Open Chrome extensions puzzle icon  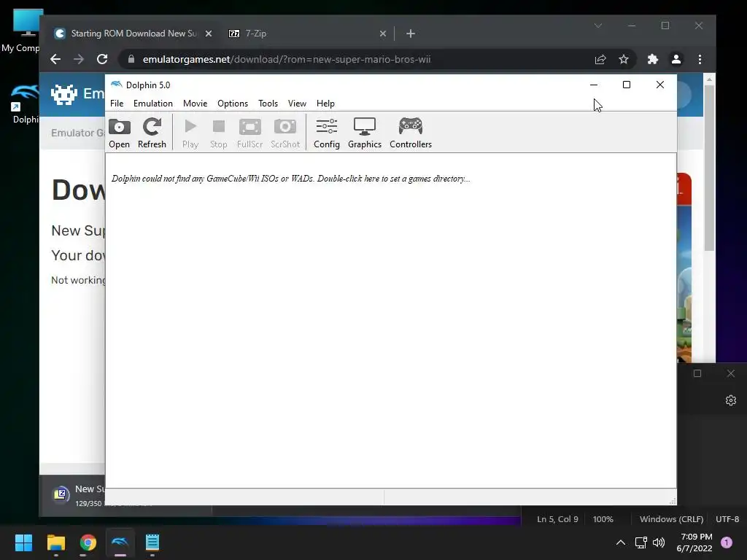(x=653, y=59)
